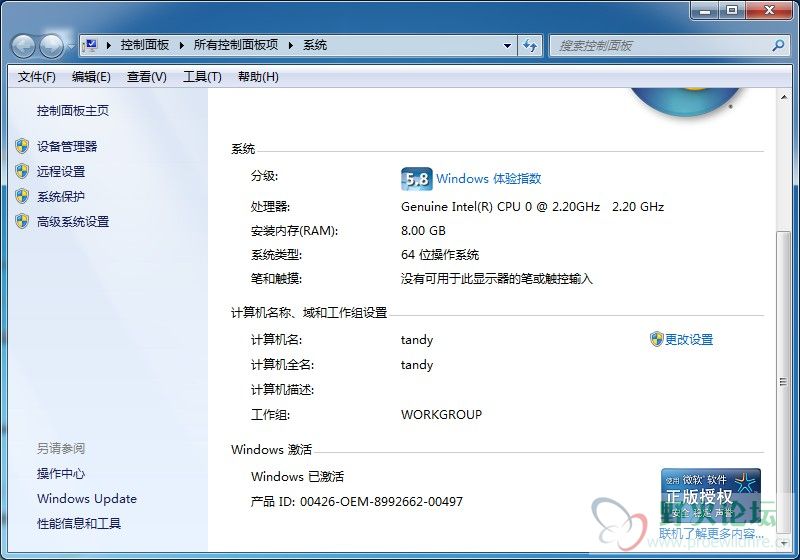
Task: Click tandy value beside 计算机名
Action: 417,340
